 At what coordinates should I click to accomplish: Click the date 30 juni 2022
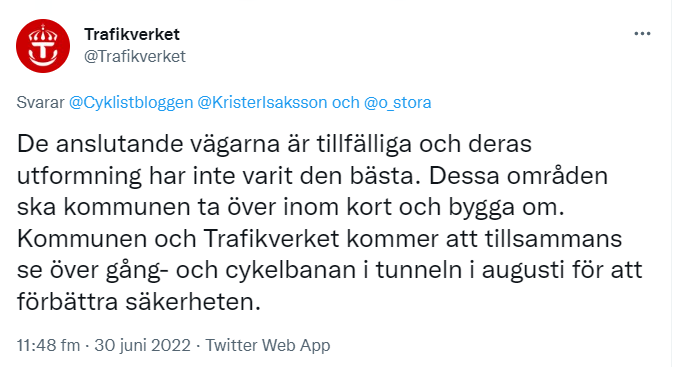pyautogui.click(x=142, y=345)
